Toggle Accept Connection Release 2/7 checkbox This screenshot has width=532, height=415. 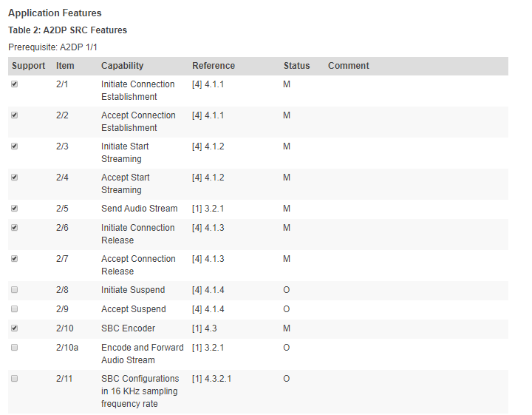pyautogui.click(x=14, y=258)
